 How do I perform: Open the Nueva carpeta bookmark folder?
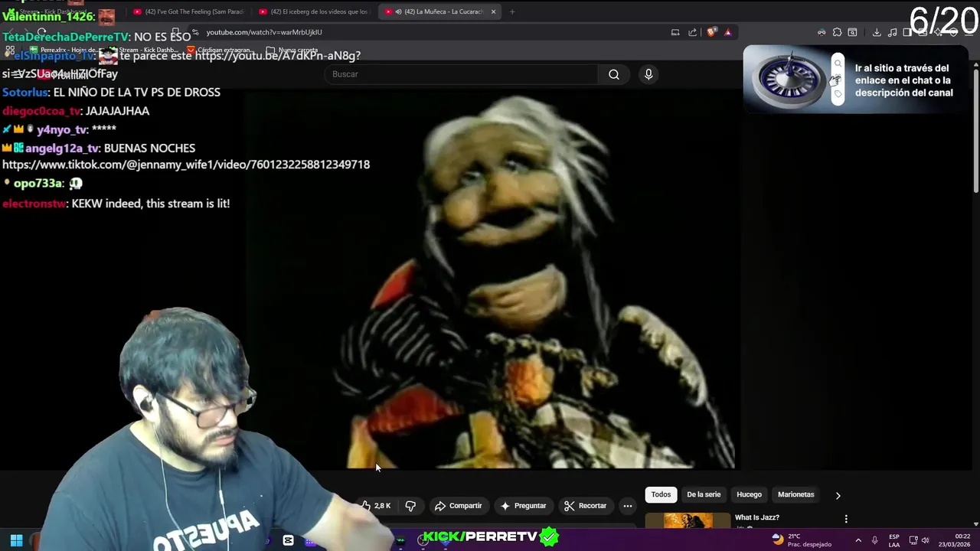tap(292, 51)
